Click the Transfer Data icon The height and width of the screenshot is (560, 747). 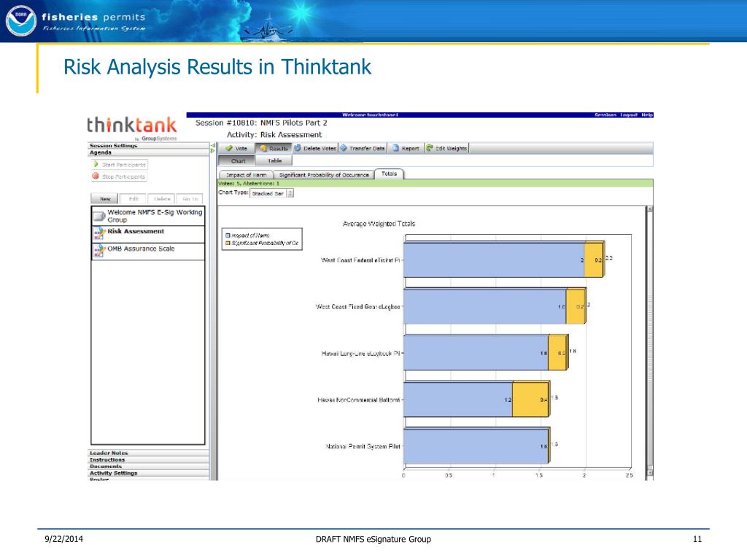tap(344, 148)
